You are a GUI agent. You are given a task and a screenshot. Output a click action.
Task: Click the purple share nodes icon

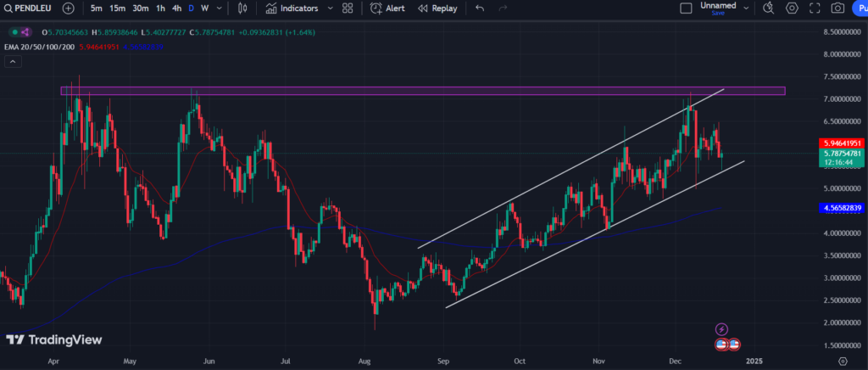25,32
